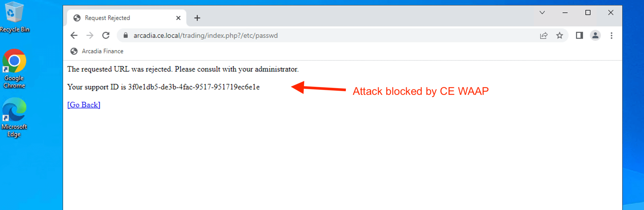The height and width of the screenshot is (210, 644).
Task: Close the Request Rejected tab
Action: tap(178, 18)
